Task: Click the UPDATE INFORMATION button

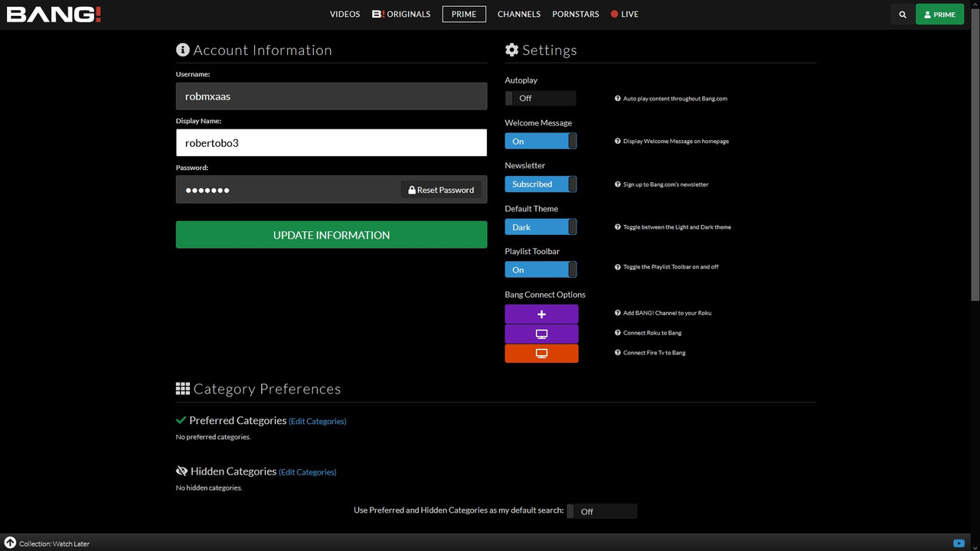Action: 332,235
